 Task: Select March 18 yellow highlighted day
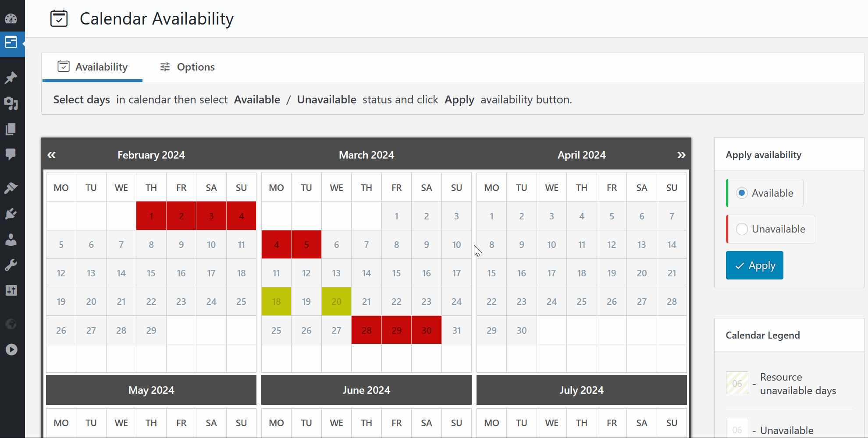276,301
